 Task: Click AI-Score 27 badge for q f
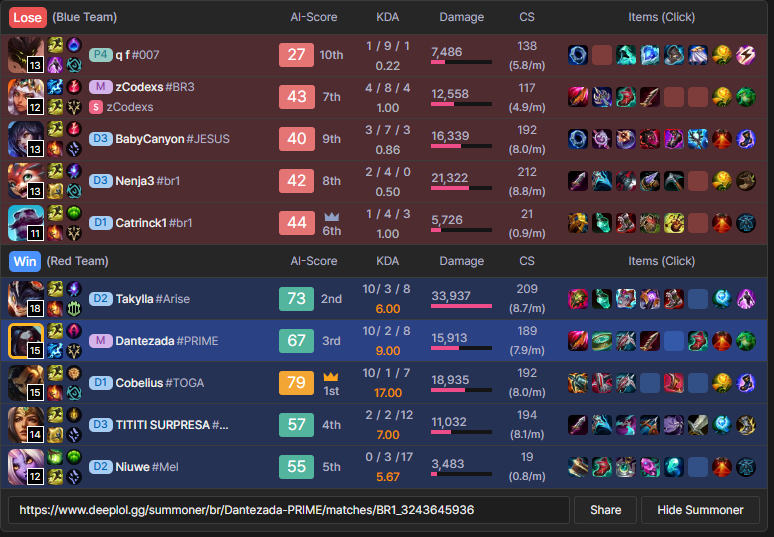296,55
